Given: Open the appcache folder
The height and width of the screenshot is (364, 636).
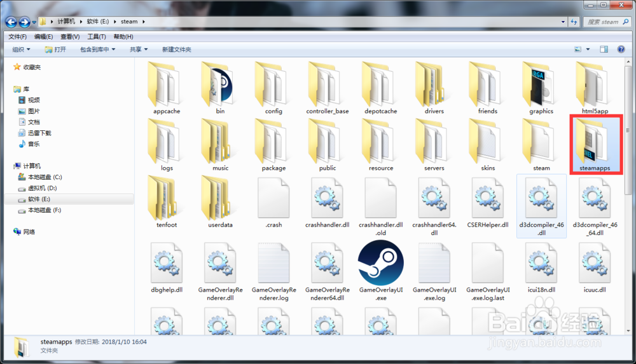Looking at the screenshot, I should [166, 88].
